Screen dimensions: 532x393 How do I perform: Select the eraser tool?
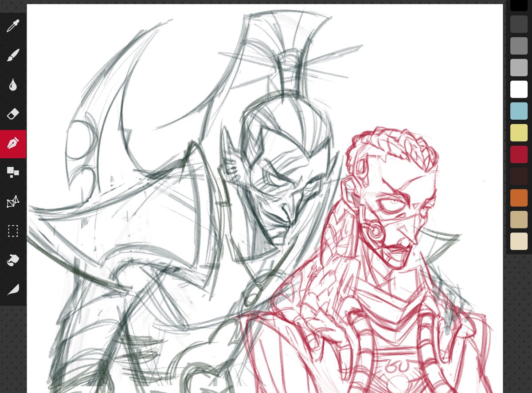coord(13,114)
